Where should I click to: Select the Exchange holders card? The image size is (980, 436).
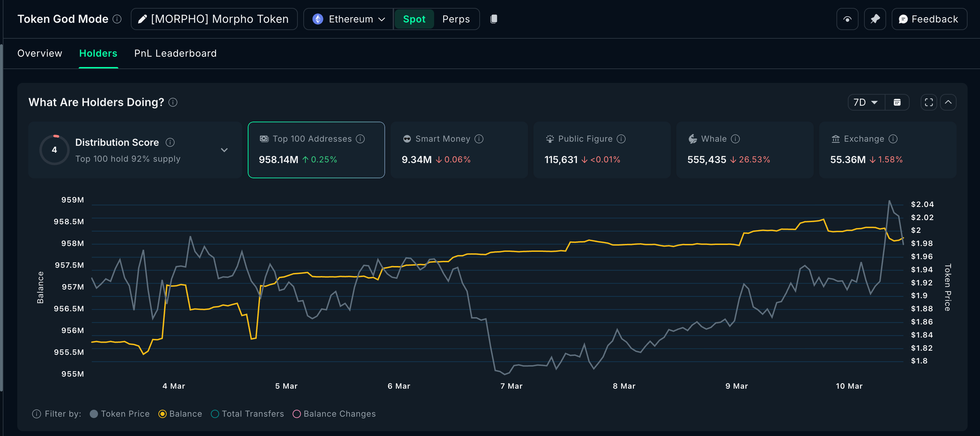887,150
